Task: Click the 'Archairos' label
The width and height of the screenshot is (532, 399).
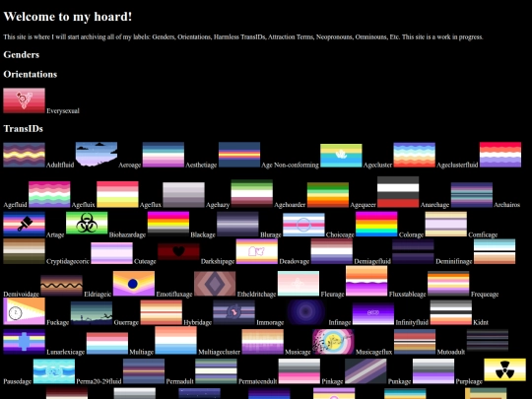Action: pos(507,205)
